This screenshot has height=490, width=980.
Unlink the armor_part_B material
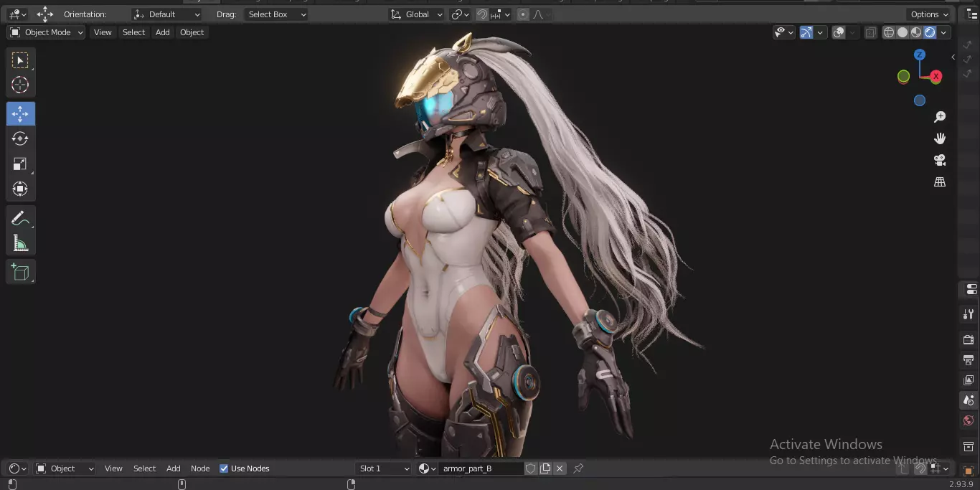(x=560, y=468)
